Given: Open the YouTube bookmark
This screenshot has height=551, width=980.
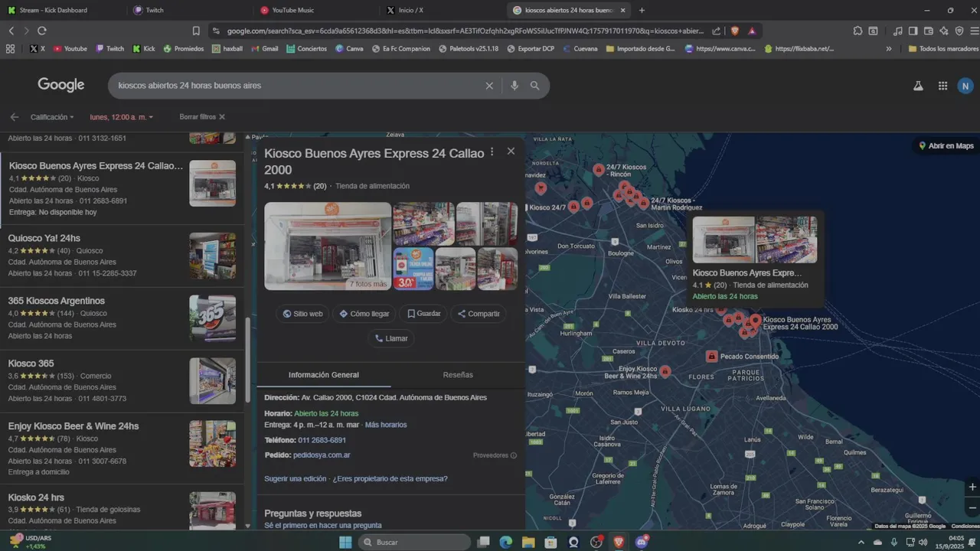Looking at the screenshot, I should click(70, 48).
